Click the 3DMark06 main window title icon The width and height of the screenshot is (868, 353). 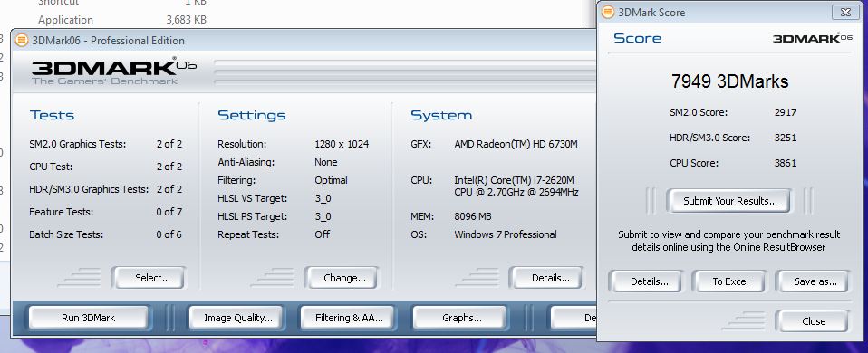pyautogui.click(x=22, y=41)
